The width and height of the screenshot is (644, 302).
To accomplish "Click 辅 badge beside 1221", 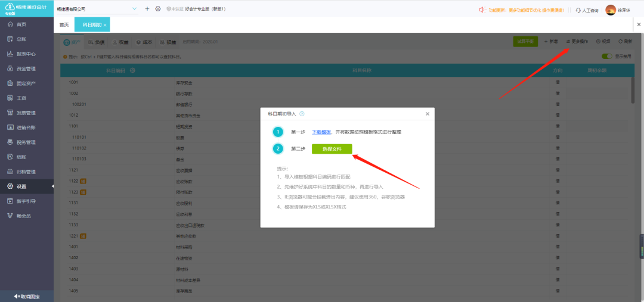I will (82, 236).
